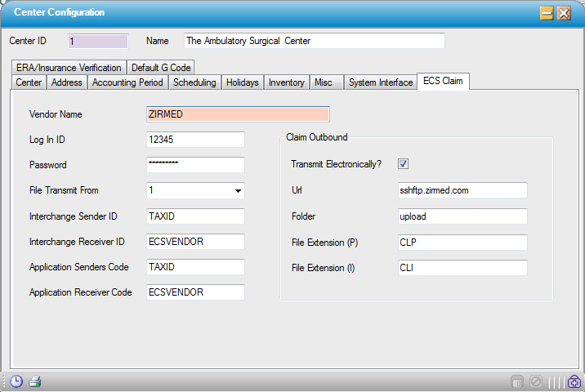Image resolution: width=585 pixels, height=392 pixels.
Task: Uncheck the Transmit Electronically checkbox
Action: (x=403, y=164)
